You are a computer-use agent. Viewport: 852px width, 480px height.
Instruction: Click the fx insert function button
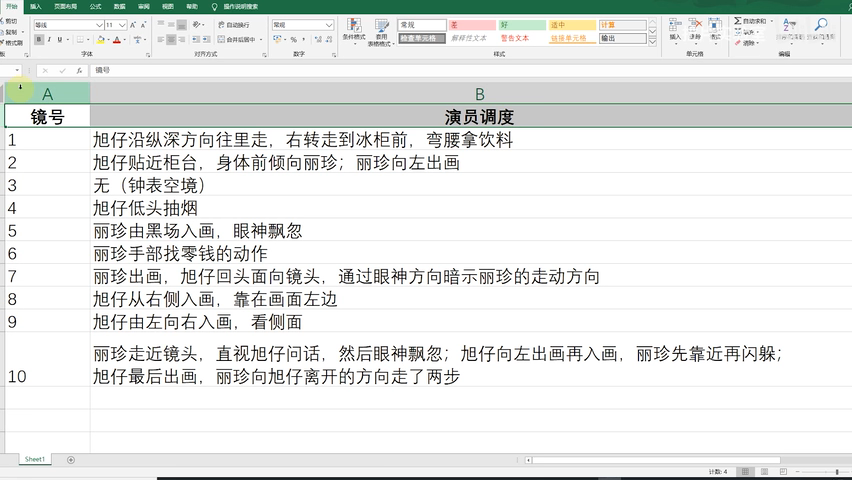79,70
